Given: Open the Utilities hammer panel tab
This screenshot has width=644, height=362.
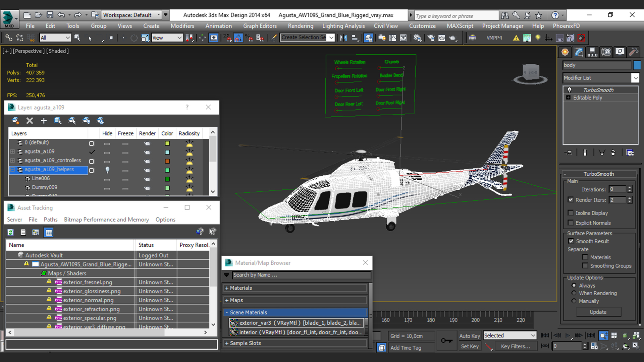Looking at the screenshot, I should pos(633,52).
